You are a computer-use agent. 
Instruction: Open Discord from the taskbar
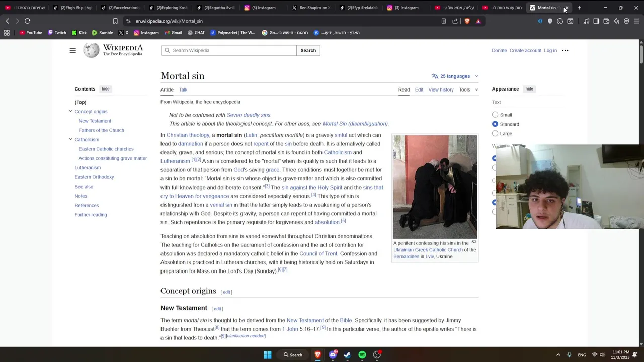(333, 355)
